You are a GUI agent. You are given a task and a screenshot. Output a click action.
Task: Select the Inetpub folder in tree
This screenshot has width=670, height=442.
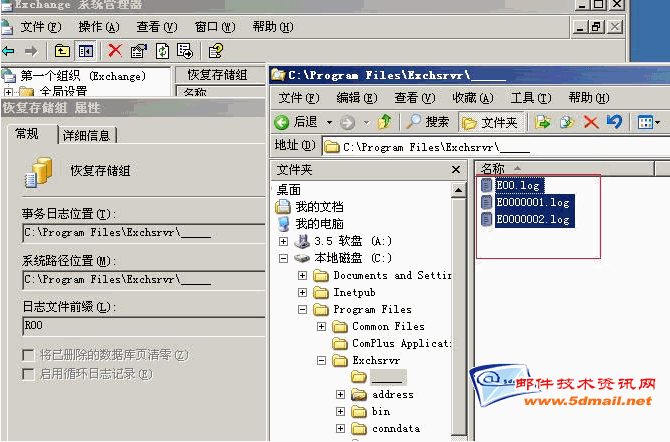pyautogui.click(x=353, y=293)
